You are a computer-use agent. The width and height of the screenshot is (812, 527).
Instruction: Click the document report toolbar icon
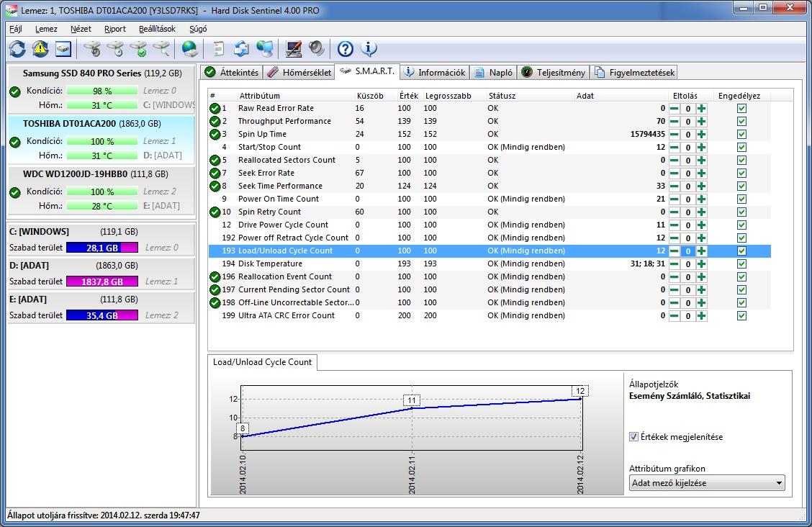click(x=219, y=49)
